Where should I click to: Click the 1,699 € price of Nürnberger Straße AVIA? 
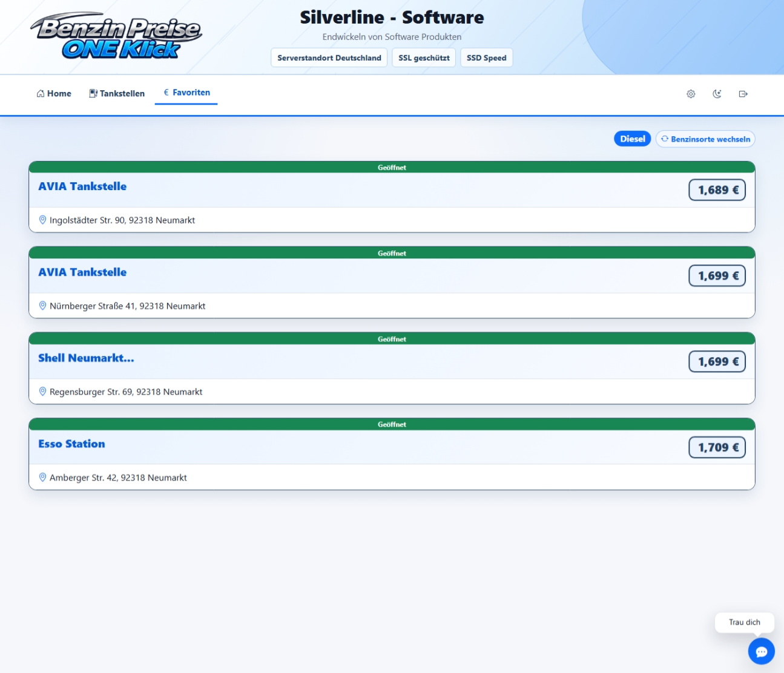pyautogui.click(x=717, y=276)
